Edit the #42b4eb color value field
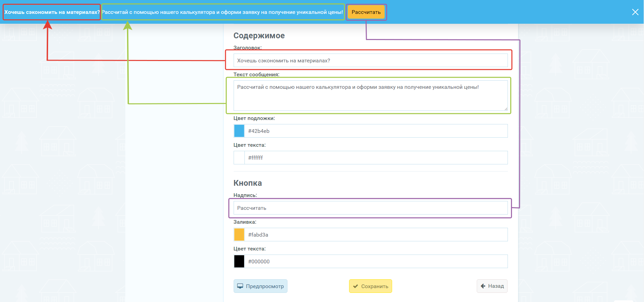Image resolution: width=644 pixels, height=302 pixels. pyautogui.click(x=376, y=131)
